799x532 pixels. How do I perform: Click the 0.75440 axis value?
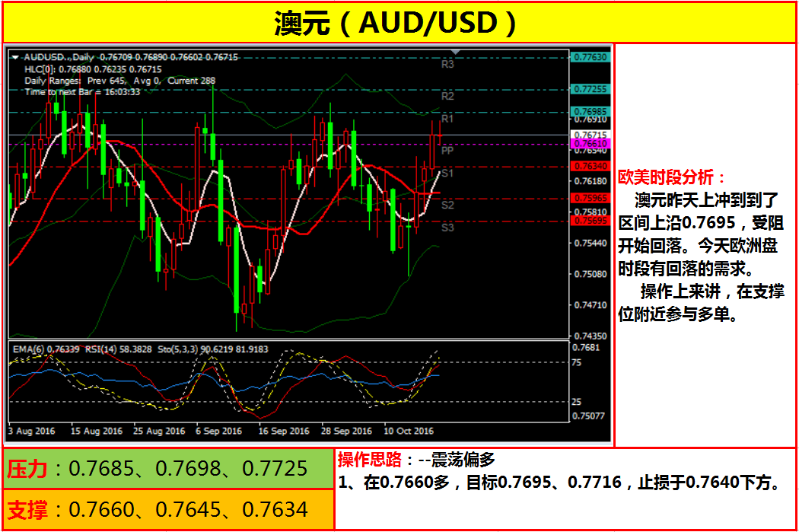tap(590, 243)
